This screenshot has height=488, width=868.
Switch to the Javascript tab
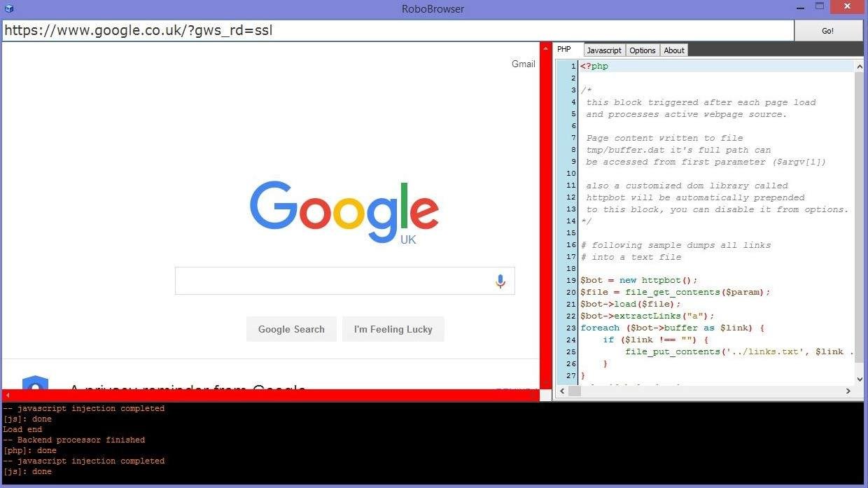603,50
